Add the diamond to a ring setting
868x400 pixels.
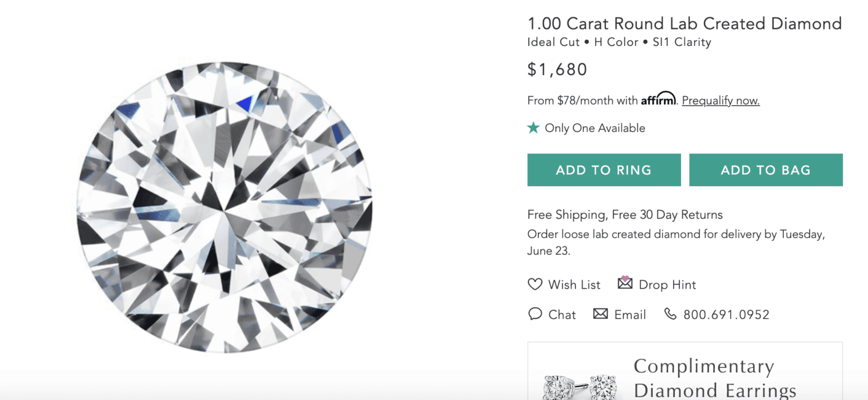[x=604, y=170]
